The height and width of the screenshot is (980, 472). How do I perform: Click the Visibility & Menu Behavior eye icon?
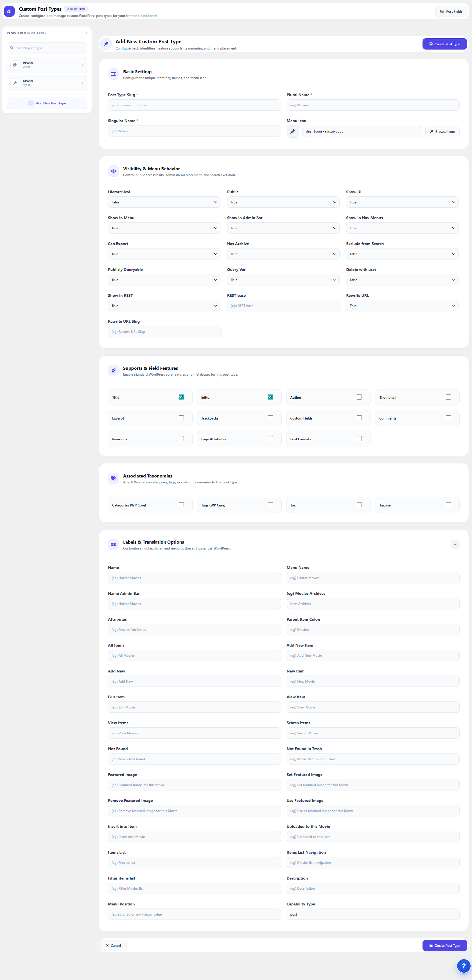[x=113, y=171]
